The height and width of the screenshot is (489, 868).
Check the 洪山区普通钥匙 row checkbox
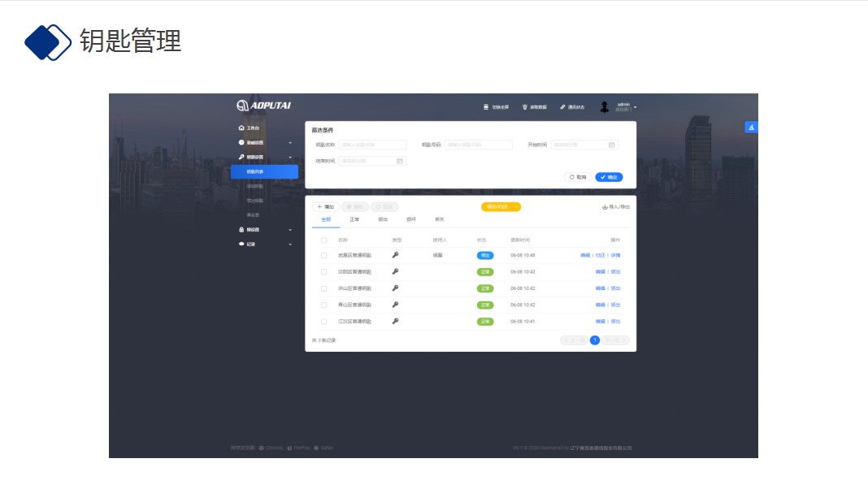pos(323,288)
